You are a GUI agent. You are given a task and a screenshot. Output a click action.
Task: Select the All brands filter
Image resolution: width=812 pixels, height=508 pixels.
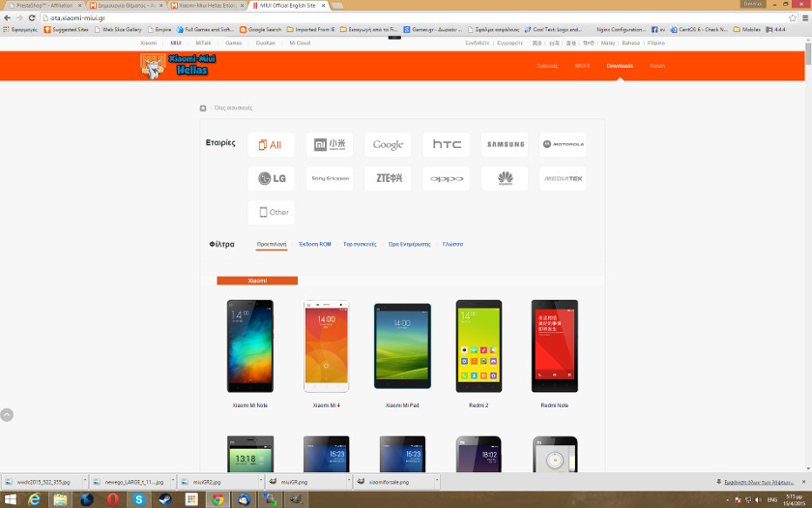pyautogui.click(x=271, y=144)
